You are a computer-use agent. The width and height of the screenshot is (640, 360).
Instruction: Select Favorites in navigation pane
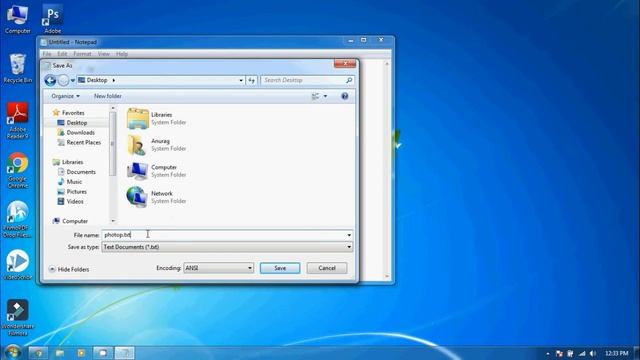tap(69, 113)
